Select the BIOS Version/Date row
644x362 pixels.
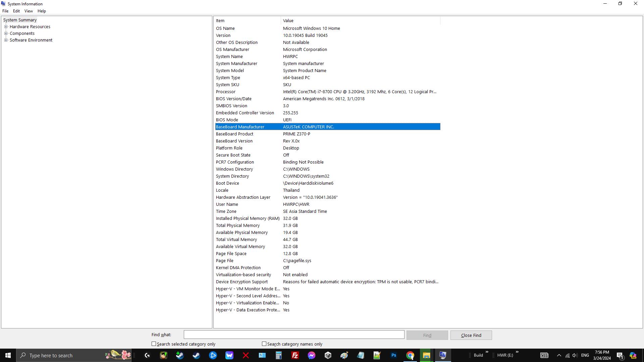tap(327, 99)
